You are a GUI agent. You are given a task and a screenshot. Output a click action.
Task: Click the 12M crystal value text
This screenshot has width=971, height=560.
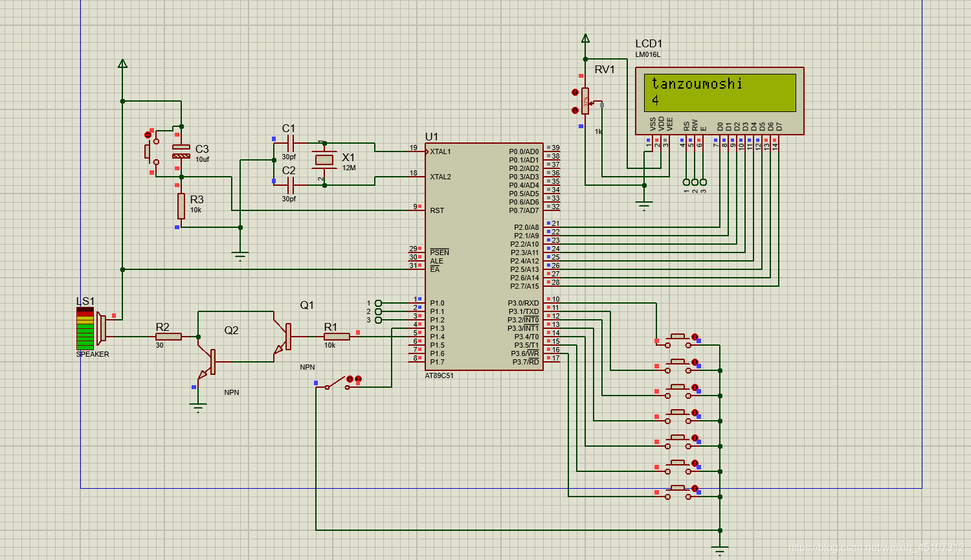coord(349,168)
